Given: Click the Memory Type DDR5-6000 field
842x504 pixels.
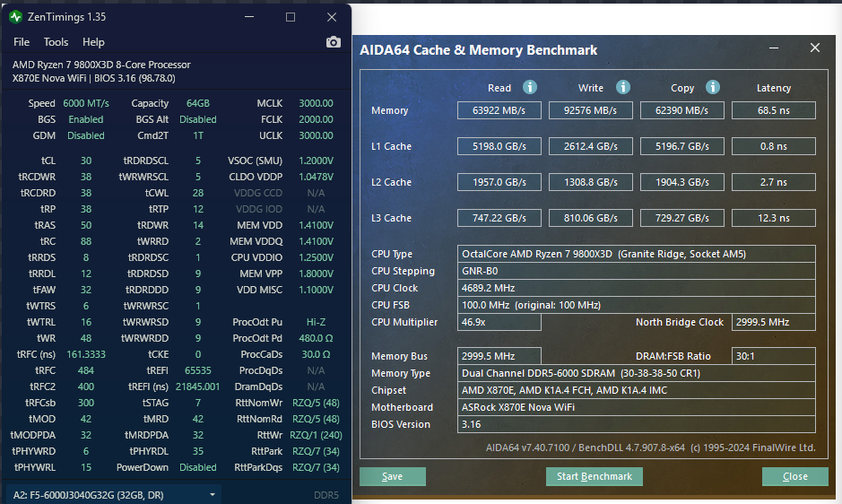Looking at the screenshot, I should (x=637, y=373).
